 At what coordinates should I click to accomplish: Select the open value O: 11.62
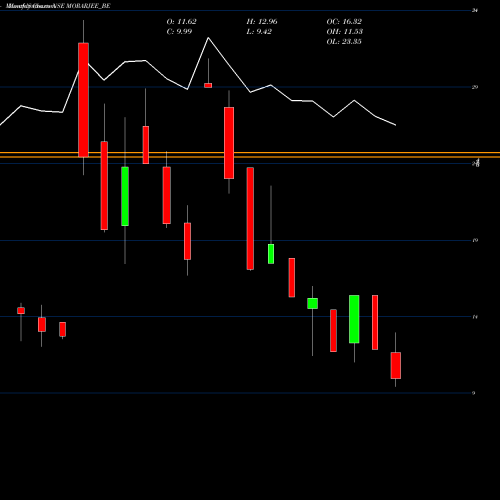coord(181,22)
